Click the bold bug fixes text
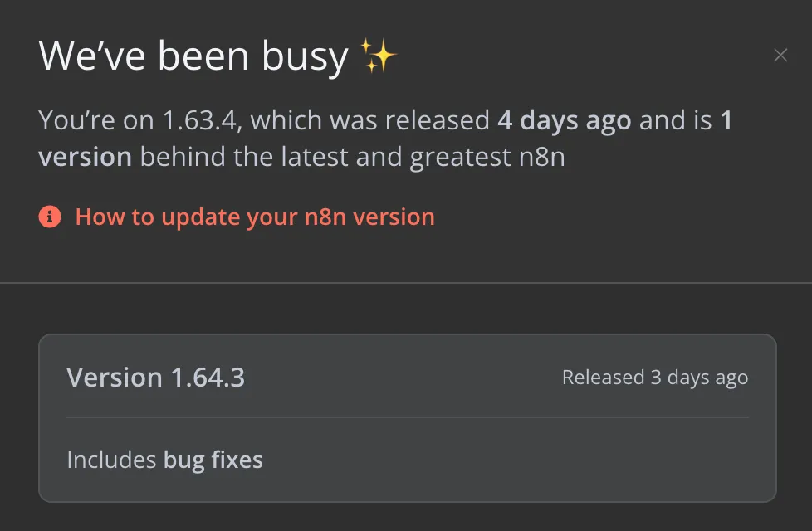 [x=213, y=460]
